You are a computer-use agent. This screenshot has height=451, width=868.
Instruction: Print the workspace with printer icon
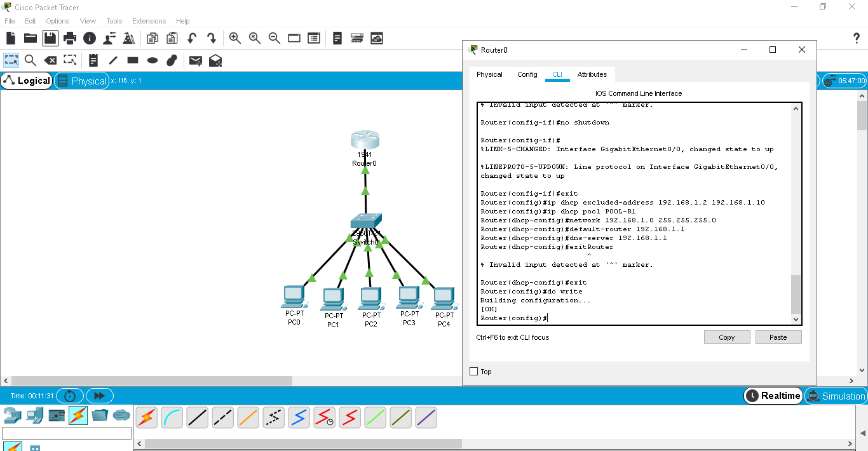tap(70, 38)
